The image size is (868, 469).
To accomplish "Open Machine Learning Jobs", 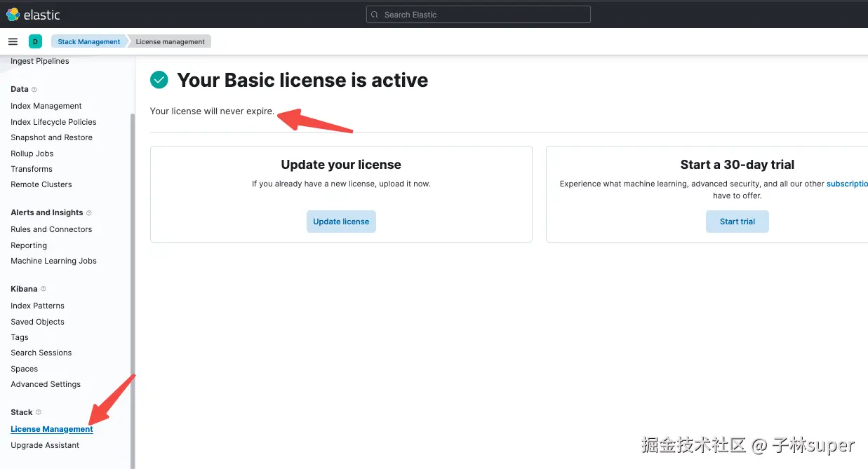I will click(x=54, y=261).
